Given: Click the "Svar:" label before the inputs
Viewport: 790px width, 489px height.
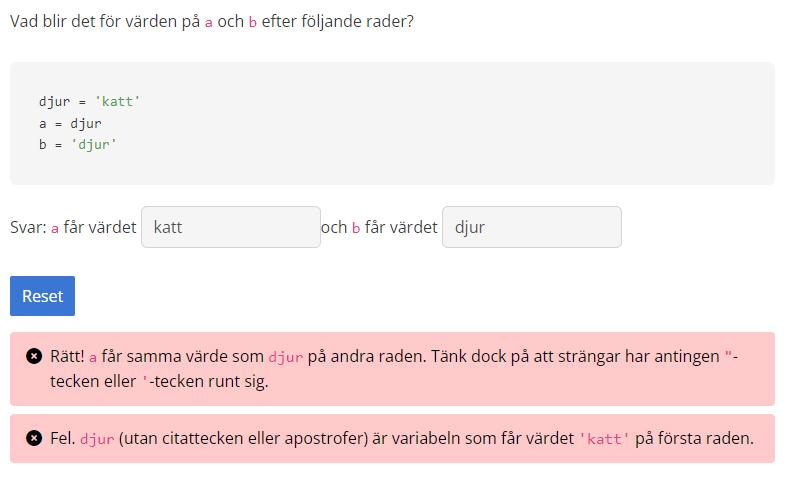Looking at the screenshot, I should (x=28, y=227).
